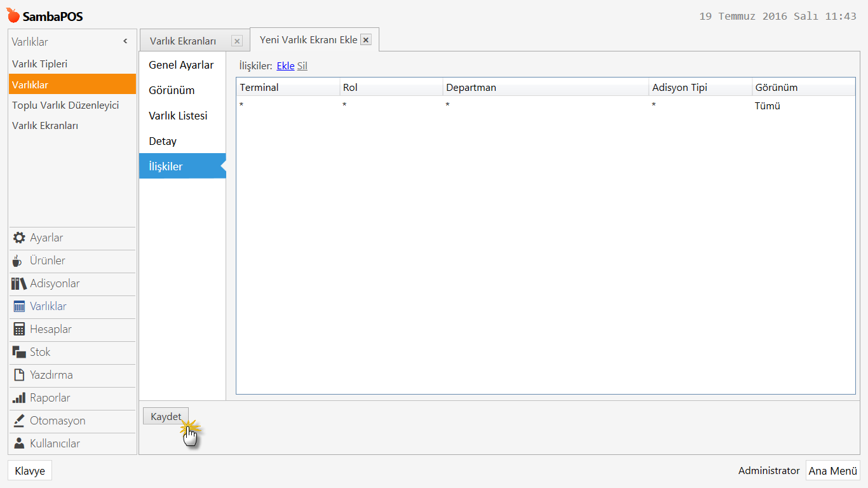Open the Varlık Listesi section
Viewport: 868px width, 488px height.
(182, 116)
